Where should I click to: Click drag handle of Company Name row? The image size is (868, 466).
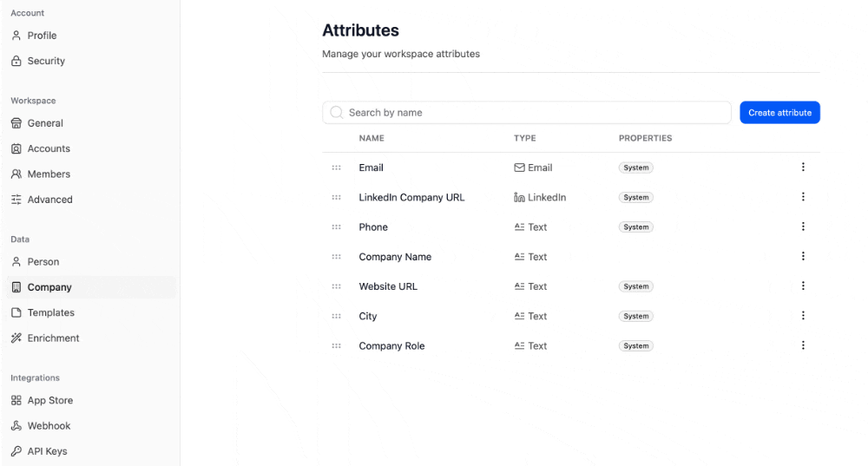coord(336,257)
